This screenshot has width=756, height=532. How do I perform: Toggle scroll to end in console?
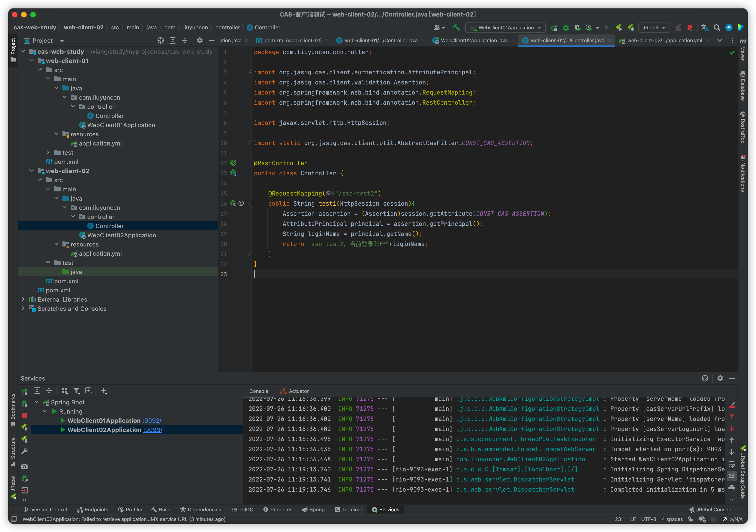coord(732,476)
